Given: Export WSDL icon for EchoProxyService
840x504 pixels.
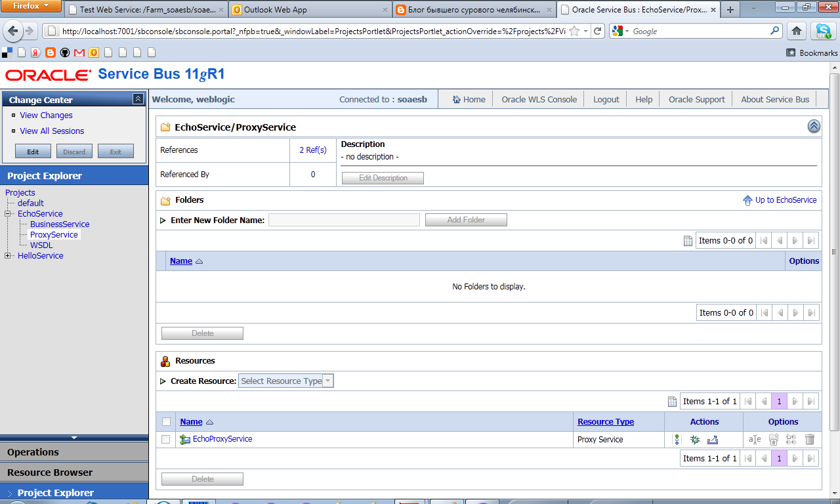Looking at the screenshot, I should (x=713, y=440).
